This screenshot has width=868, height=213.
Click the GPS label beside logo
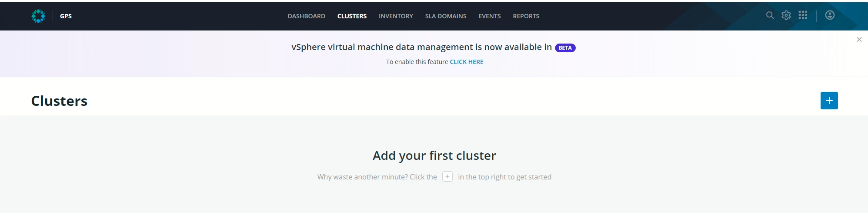tap(66, 16)
